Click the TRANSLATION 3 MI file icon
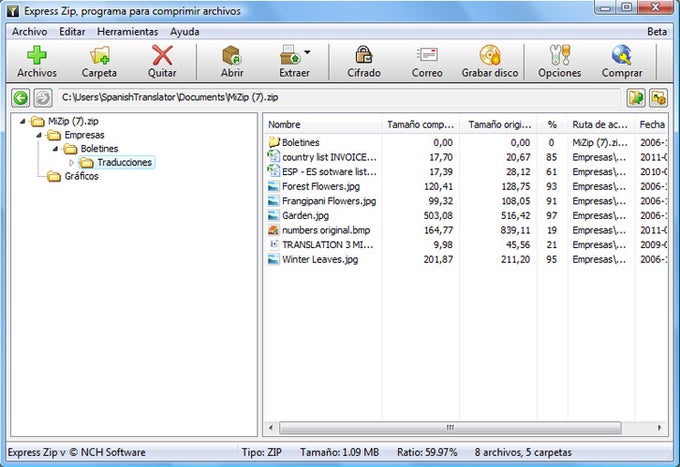The width and height of the screenshot is (680, 467). [274, 245]
